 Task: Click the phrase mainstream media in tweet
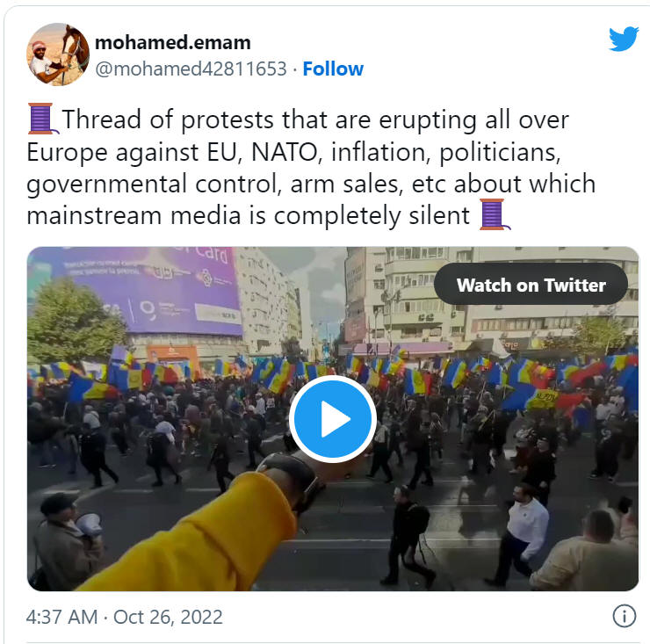134,215
